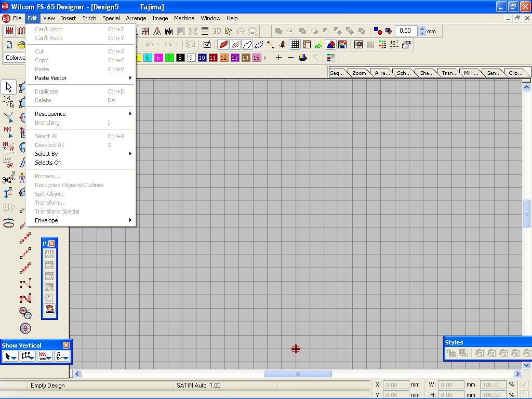This screenshot has height=399, width=532.
Task: Click the red N-shaped run stitch tool
Action: [25, 284]
